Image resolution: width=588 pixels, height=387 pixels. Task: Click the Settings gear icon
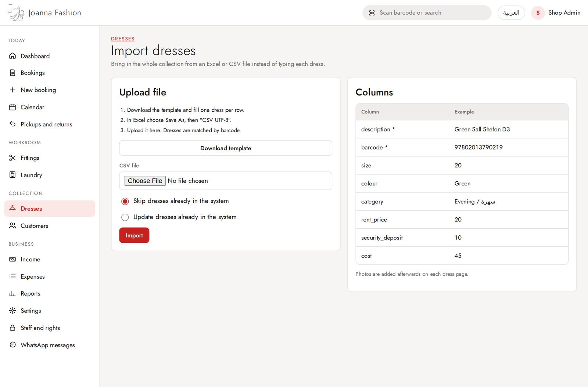pyautogui.click(x=12, y=311)
